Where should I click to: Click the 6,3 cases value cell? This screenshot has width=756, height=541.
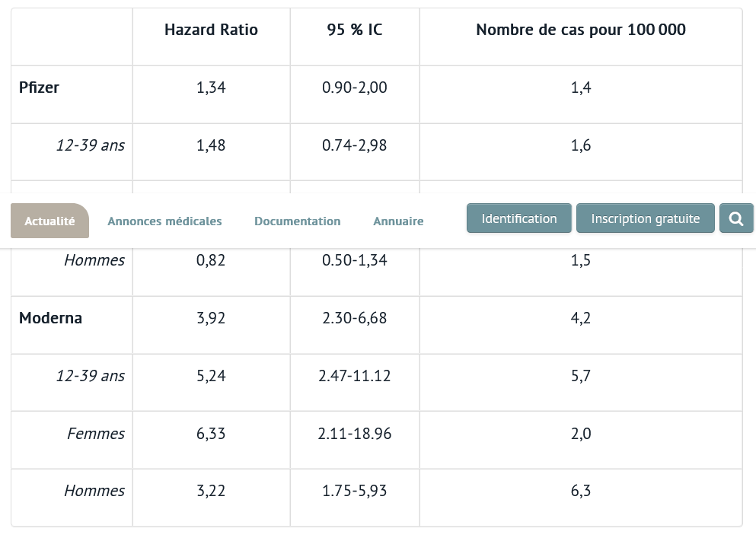coord(580,491)
